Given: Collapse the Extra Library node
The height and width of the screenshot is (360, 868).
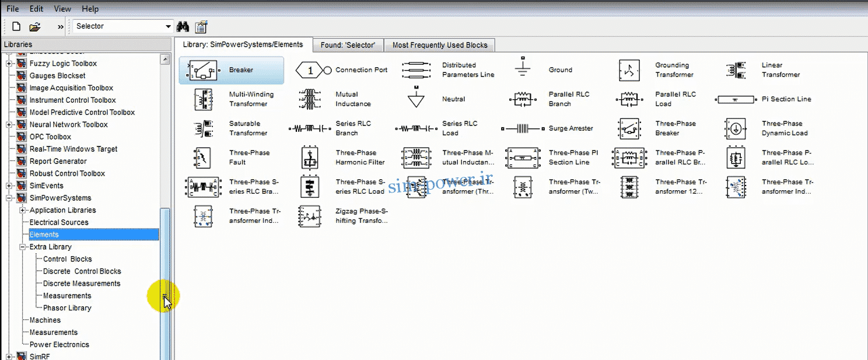Looking at the screenshot, I should [x=23, y=247].
